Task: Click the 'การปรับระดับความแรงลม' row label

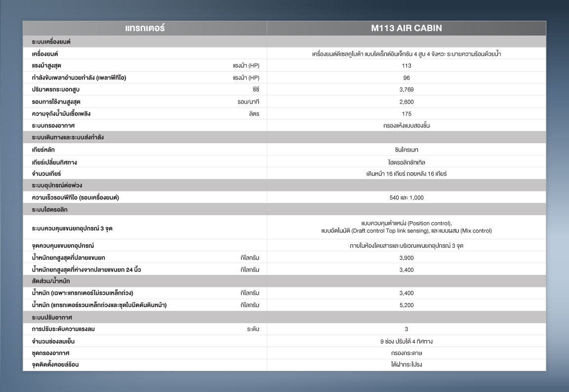Action: pyautogui.click(x=63, y=329)
